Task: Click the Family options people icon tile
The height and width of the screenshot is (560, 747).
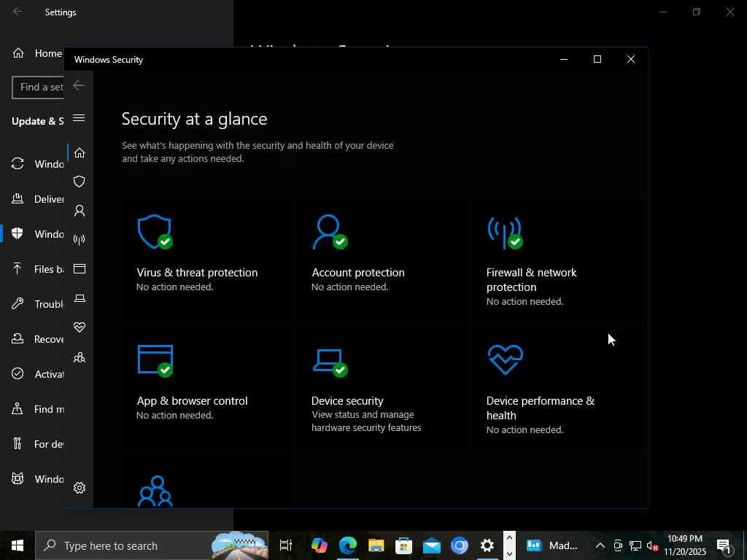Action: pos(155,491)
